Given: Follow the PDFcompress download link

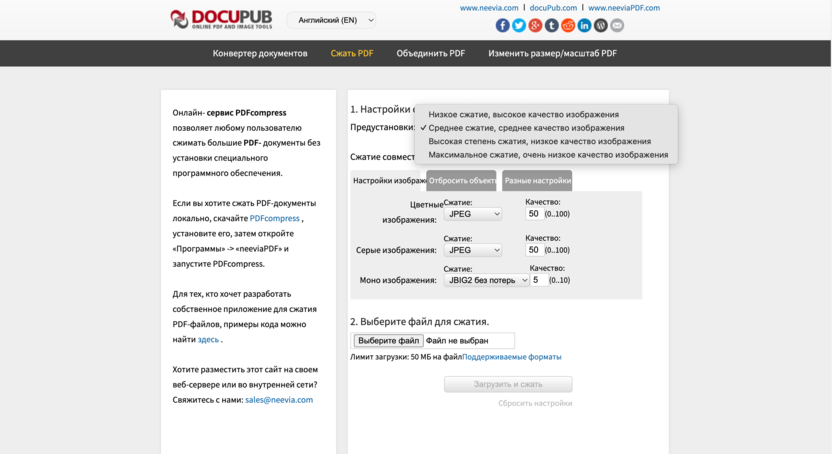Looking at the screenshot, I should point(274,219).
